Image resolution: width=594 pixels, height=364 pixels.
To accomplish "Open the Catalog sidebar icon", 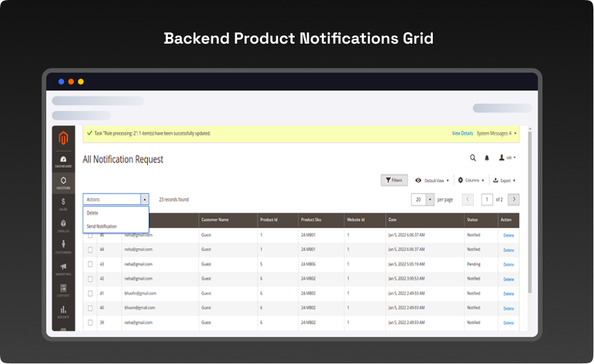I will pos(63,226).
